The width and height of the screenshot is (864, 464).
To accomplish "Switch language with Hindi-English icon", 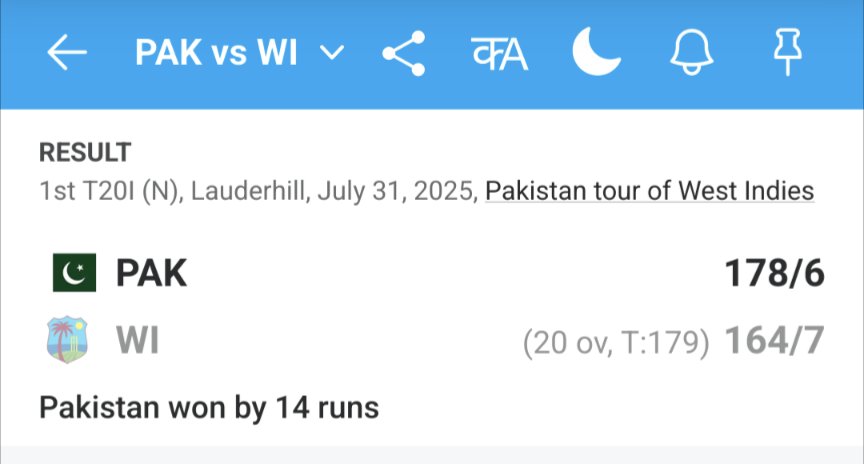I will (500, 54).
